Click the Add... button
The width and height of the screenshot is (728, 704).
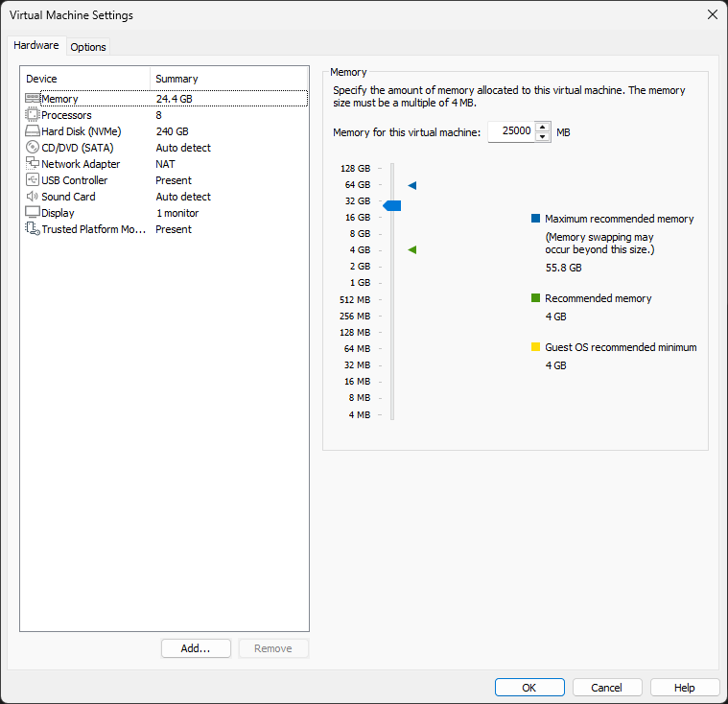coord(196,648)
